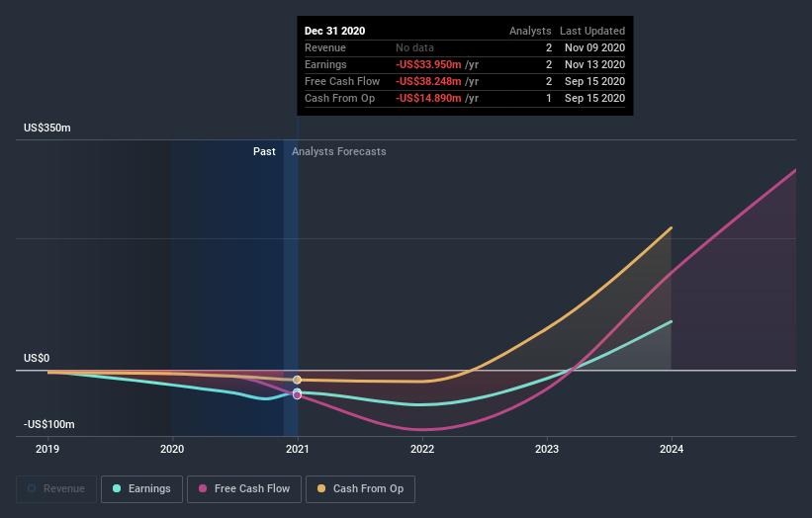Viewport: 812px width, 518px height.
Task: Click the Free Cash Flow value -US$38.248m
Action: (x=428, y=81)
